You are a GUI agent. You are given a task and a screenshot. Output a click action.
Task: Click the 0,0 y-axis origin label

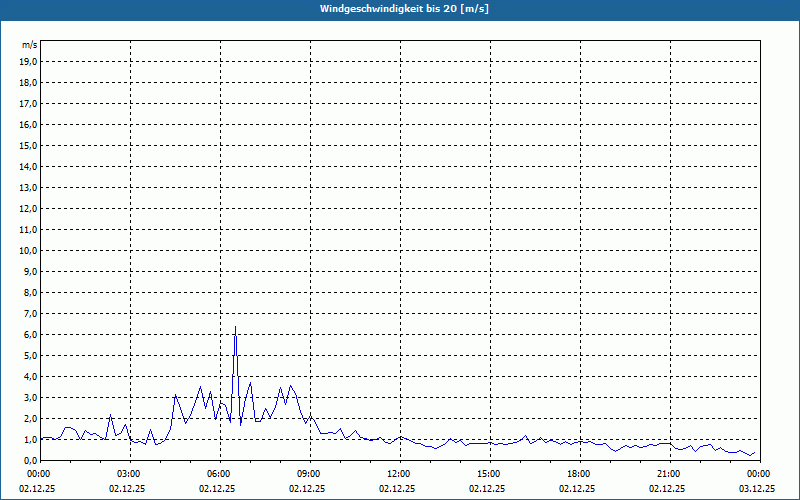(x=30, y=460)
